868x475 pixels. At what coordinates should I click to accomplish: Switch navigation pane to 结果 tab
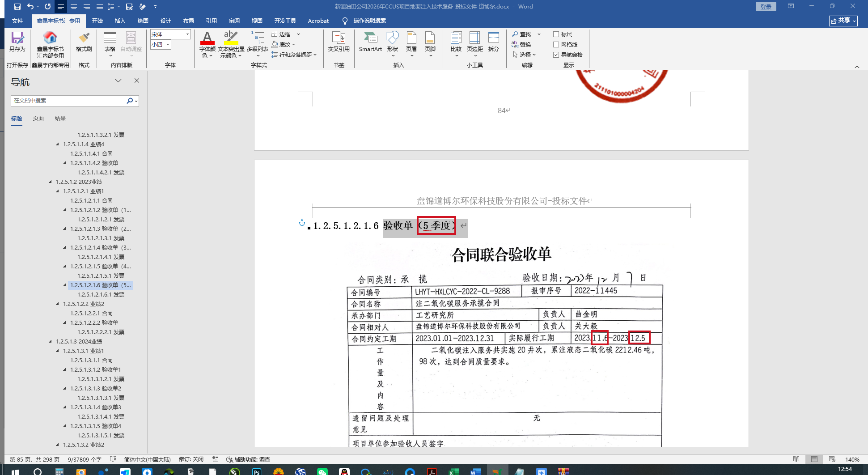(60, 118)
